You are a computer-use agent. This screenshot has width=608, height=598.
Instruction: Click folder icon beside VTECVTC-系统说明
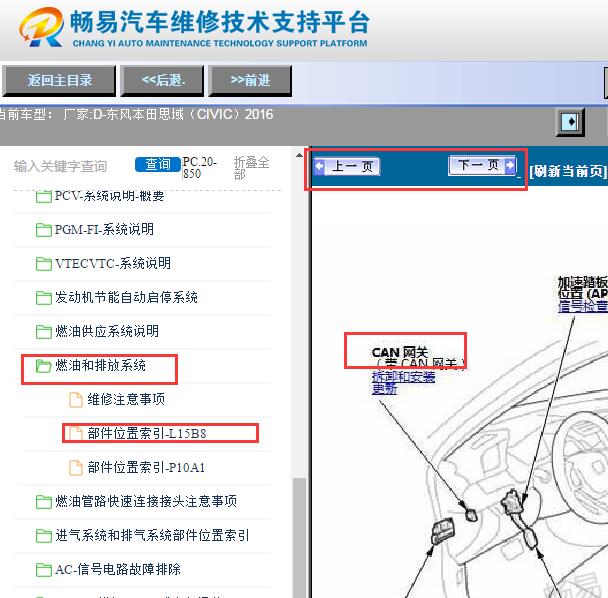pyautogui.click(x=43, y=264)
